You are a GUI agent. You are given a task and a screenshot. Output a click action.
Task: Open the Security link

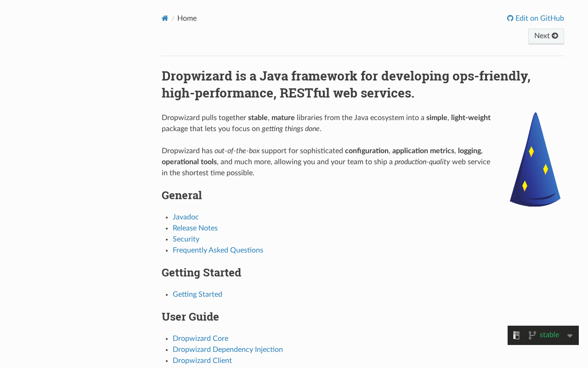pos(186,239)
